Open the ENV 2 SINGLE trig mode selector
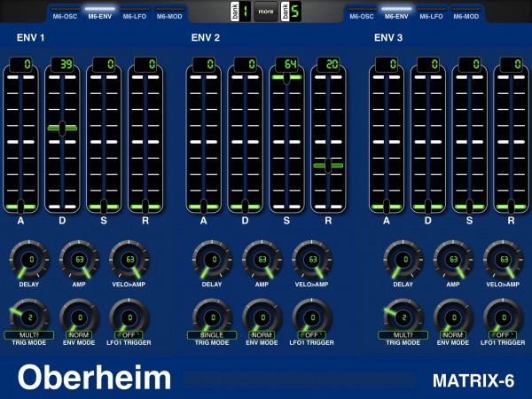The image size is (532, 399). click(x=212, y=335)
